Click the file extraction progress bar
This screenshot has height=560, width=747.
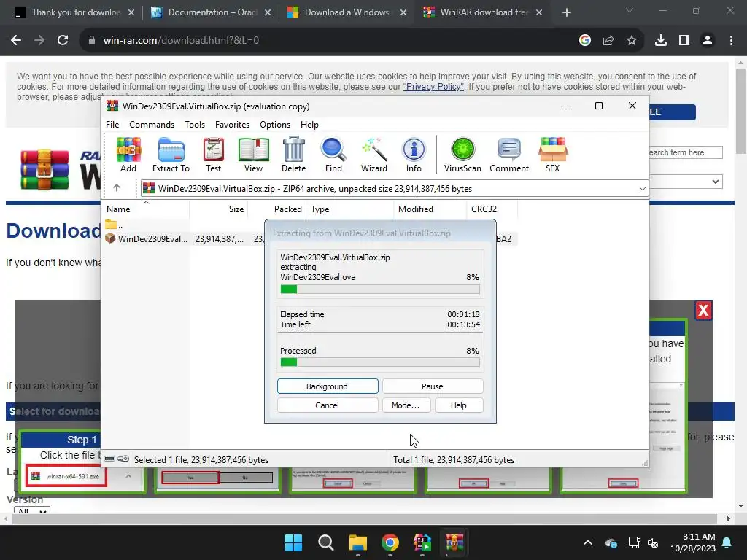(x=379, y=289)
